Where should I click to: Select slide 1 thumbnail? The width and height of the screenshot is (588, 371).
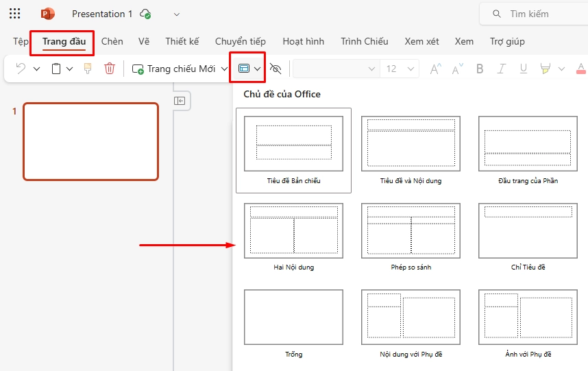point(90,142)
